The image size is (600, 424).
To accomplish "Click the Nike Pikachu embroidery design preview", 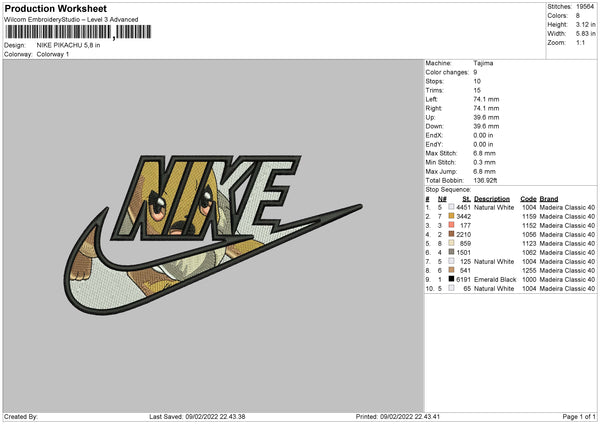I will click(213, 234).
